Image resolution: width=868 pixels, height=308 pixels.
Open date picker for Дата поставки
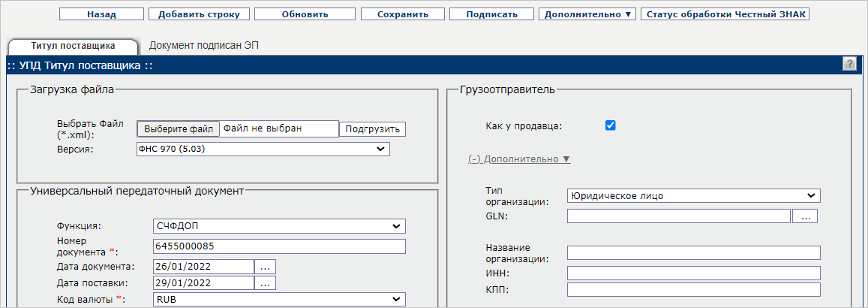point(266,282)
